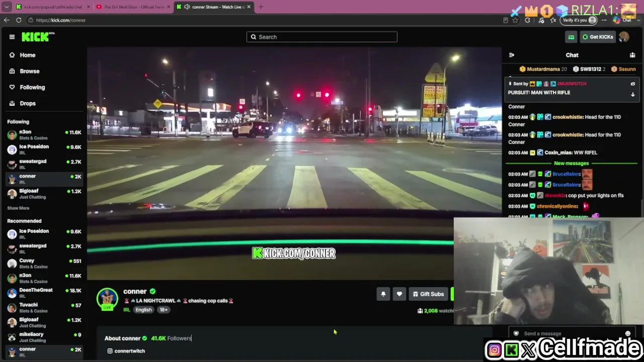The height and width of the screenshot is (362, 644).
Task: Open the user profile avatar menu
Action: tap(624, 37)
